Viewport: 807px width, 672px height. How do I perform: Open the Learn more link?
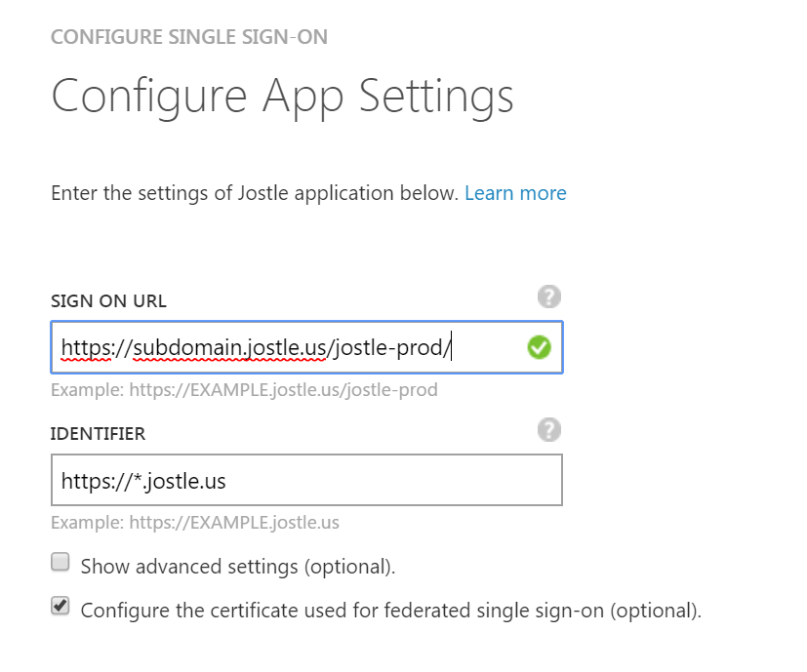(515, 193)
